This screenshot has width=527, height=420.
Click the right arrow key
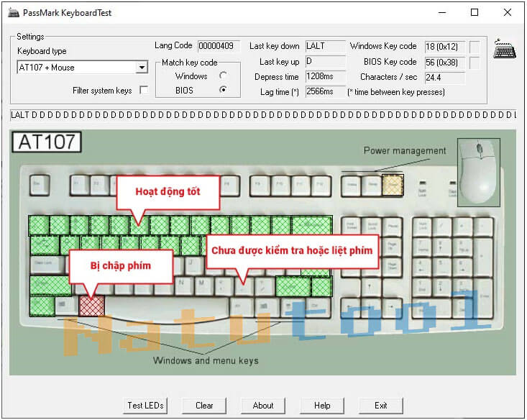392,309
